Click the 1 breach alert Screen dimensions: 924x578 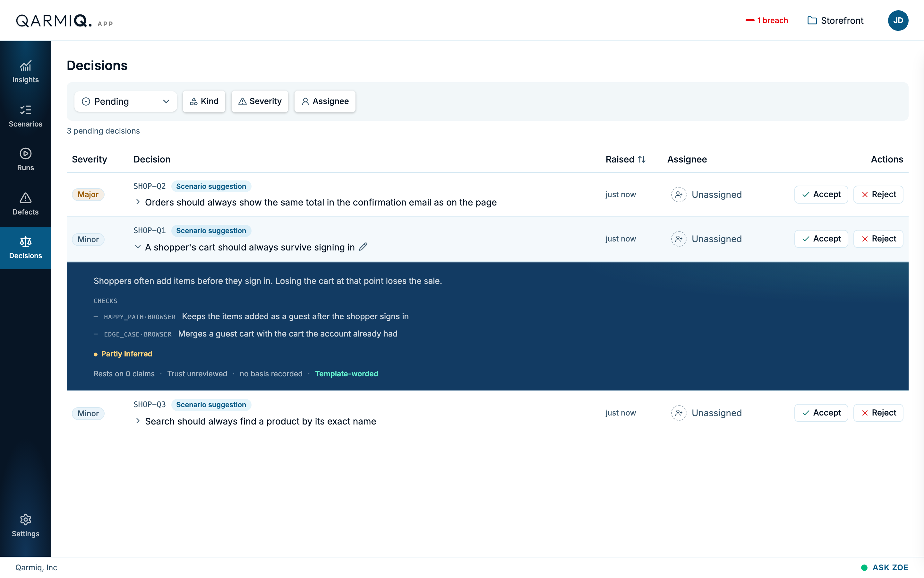(767, 21)
